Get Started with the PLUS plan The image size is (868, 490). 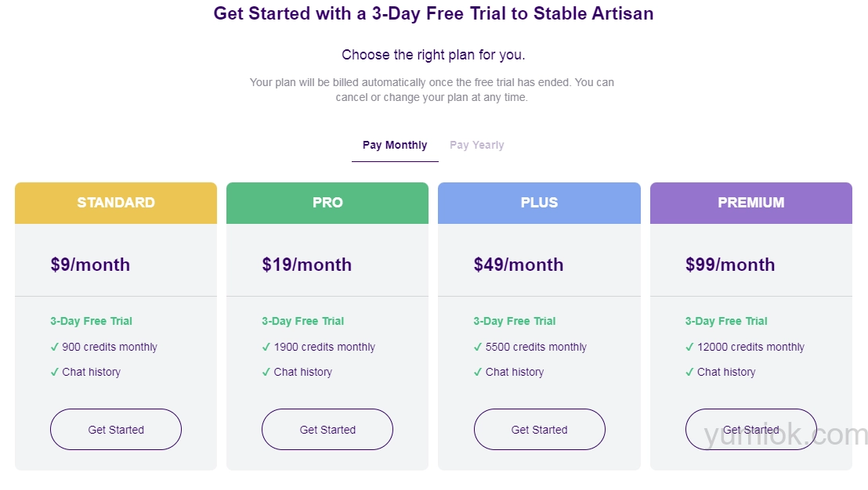[539, 429]
